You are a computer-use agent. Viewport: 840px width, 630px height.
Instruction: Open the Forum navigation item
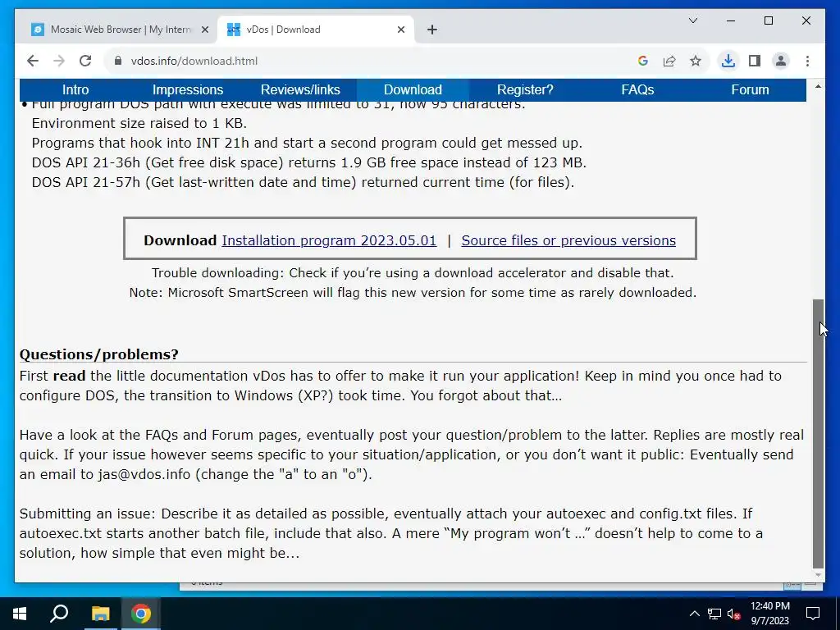[750, 89]
